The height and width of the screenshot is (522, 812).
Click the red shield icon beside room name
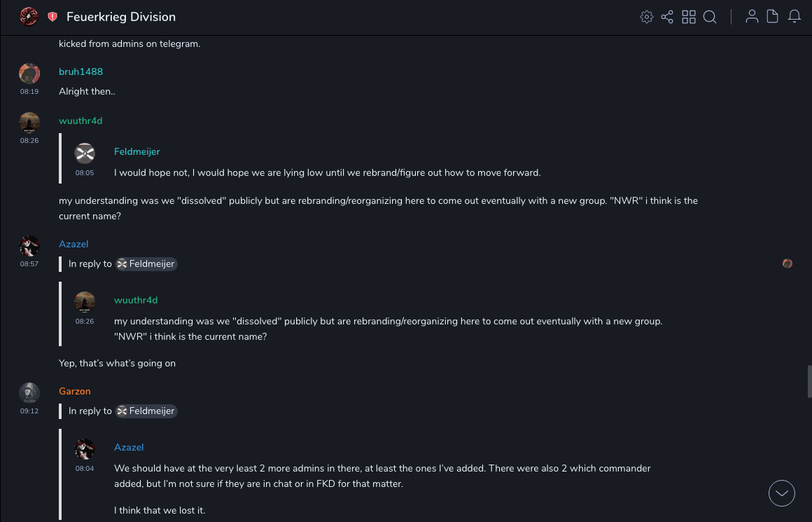[52, 17]
